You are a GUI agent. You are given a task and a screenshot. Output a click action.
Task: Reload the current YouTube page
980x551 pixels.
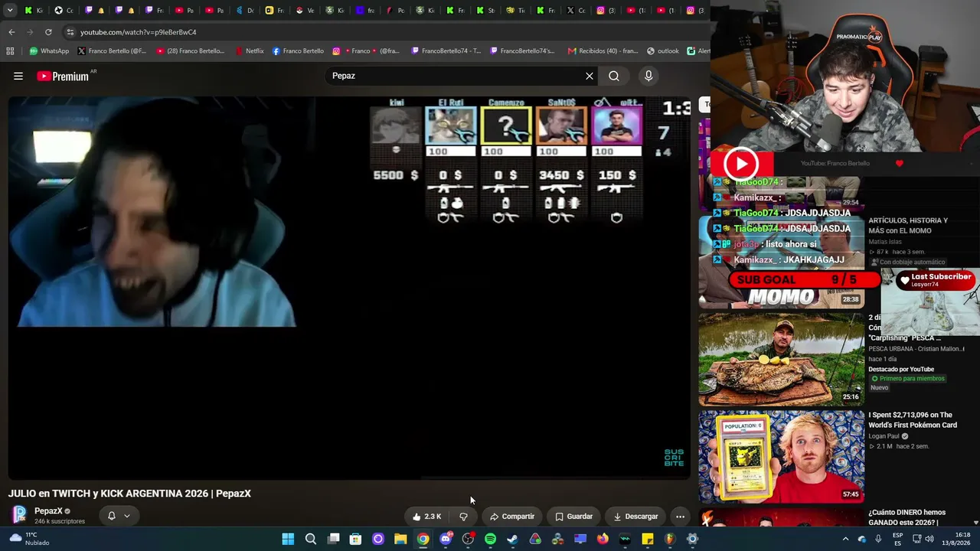point(48,32)
